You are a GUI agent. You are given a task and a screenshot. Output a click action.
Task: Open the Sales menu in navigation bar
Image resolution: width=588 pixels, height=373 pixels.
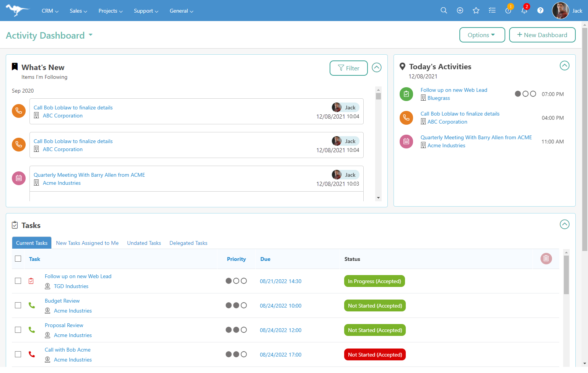(x=78, y=11)
